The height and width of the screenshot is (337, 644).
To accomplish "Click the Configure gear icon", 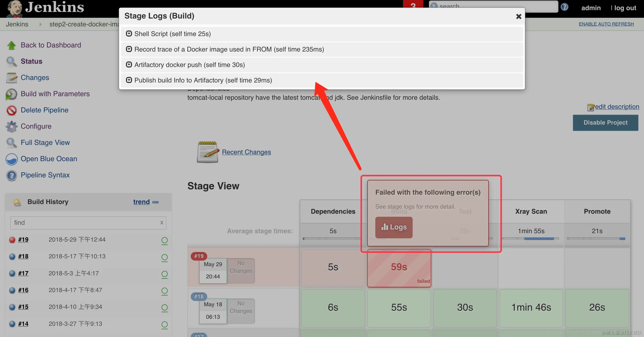I will coord(11,127).
